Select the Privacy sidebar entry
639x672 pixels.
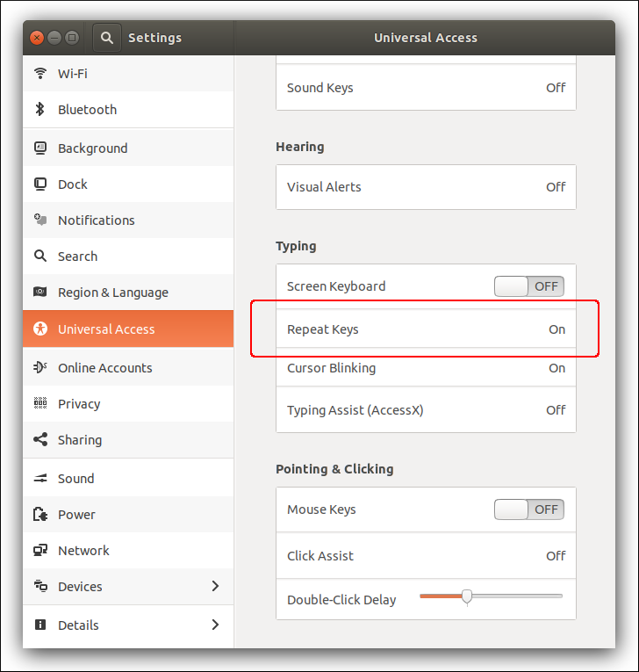click(128, 403)
